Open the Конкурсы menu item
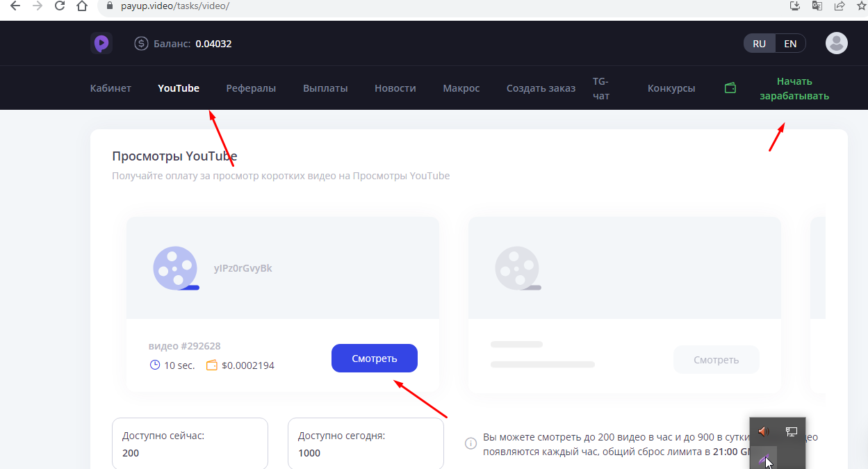Screen dimensions: 868x469 tap(671, 88)
